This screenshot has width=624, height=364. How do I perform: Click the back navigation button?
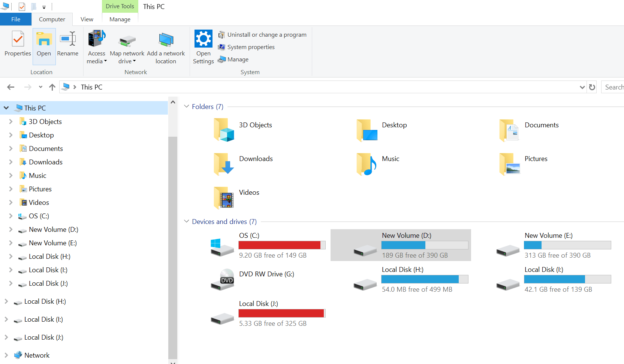(x=10, y=87)
